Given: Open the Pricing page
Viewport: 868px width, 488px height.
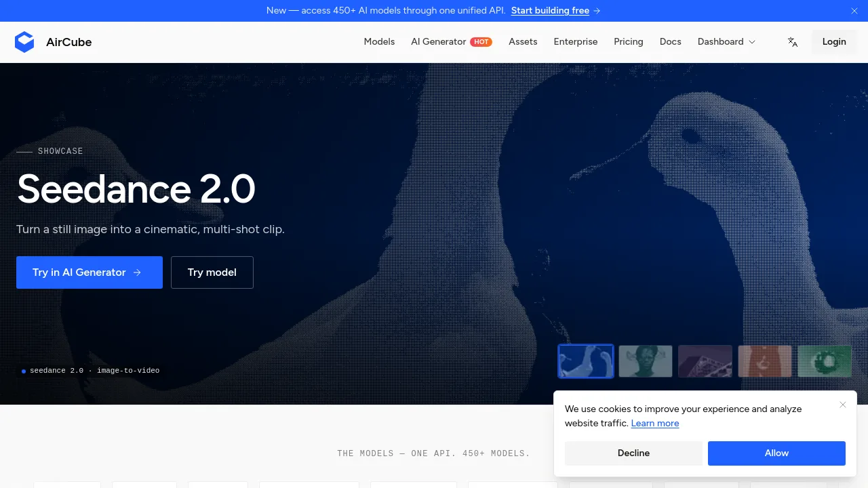Looking at the screenshot, I should [629, 42].
